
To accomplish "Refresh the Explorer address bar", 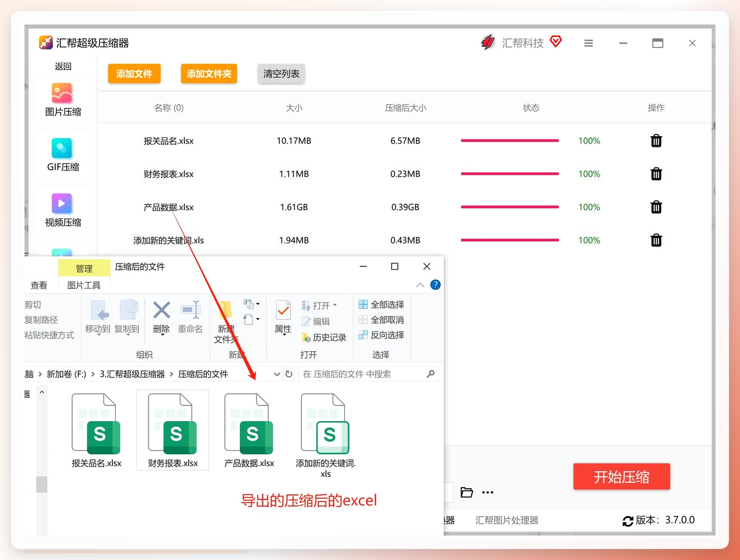I will point(289,374).
